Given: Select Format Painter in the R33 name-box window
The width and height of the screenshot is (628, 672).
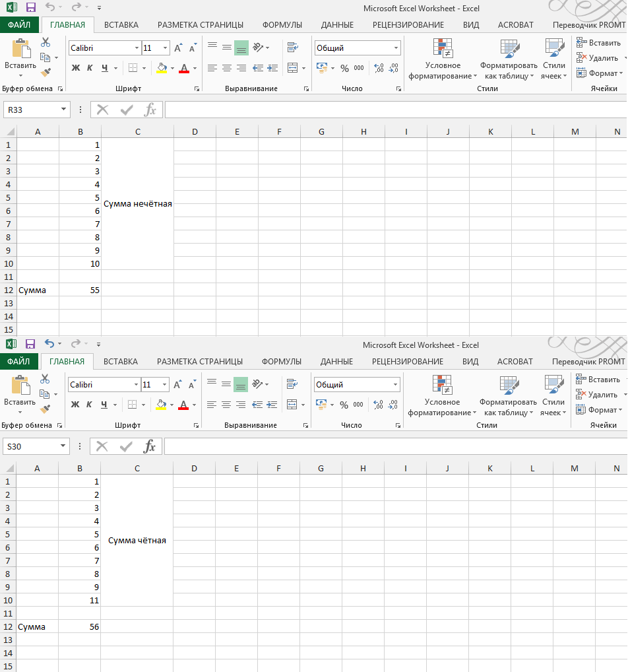Looking at the screenshot, I should coord(46,72).
